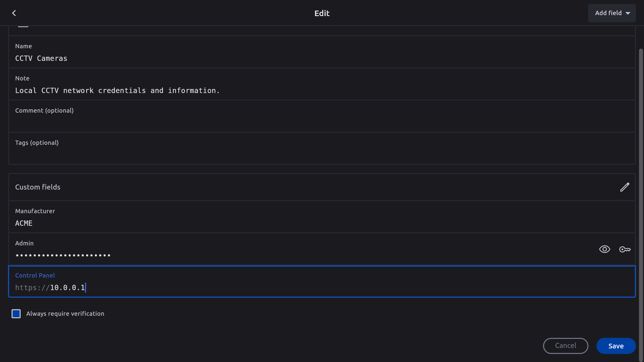
Task: Reveal Admin password with eye icon
Action: click(x=605, y=249)
